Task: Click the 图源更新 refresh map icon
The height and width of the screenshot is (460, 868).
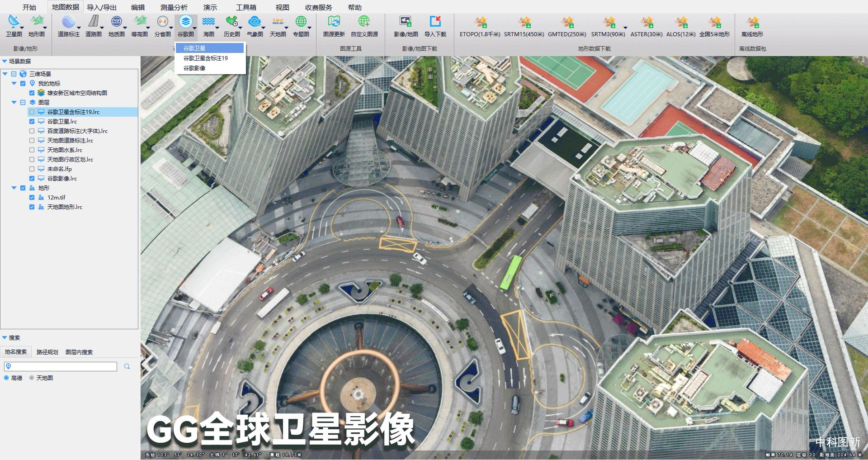Action: [334, 22]
